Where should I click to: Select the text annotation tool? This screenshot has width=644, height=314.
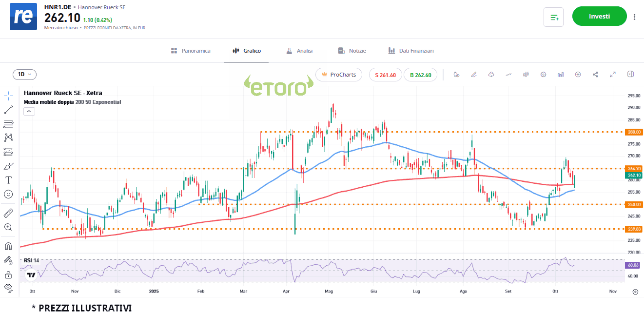[x=8, y=180]
